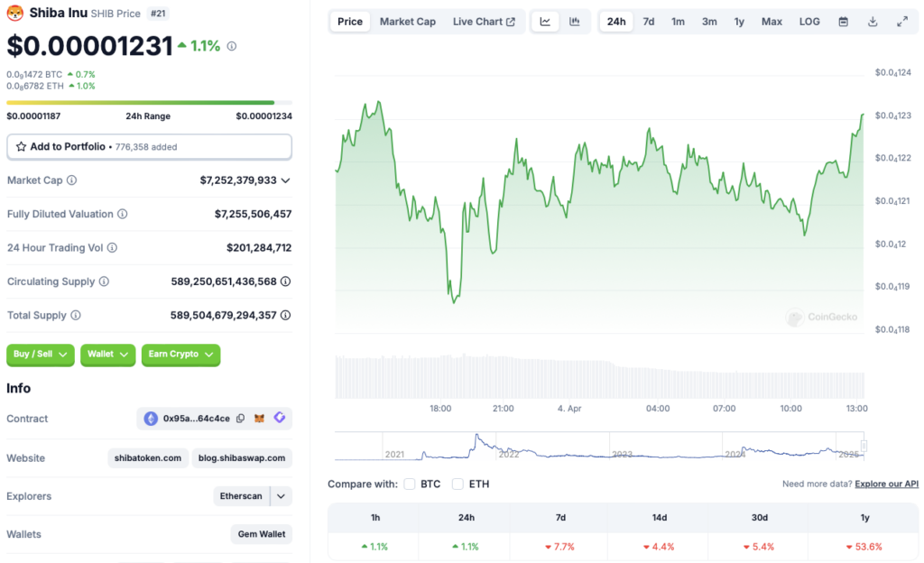924x563 pixels.
Task: Select the 1m time range
Action: point(678,22)
